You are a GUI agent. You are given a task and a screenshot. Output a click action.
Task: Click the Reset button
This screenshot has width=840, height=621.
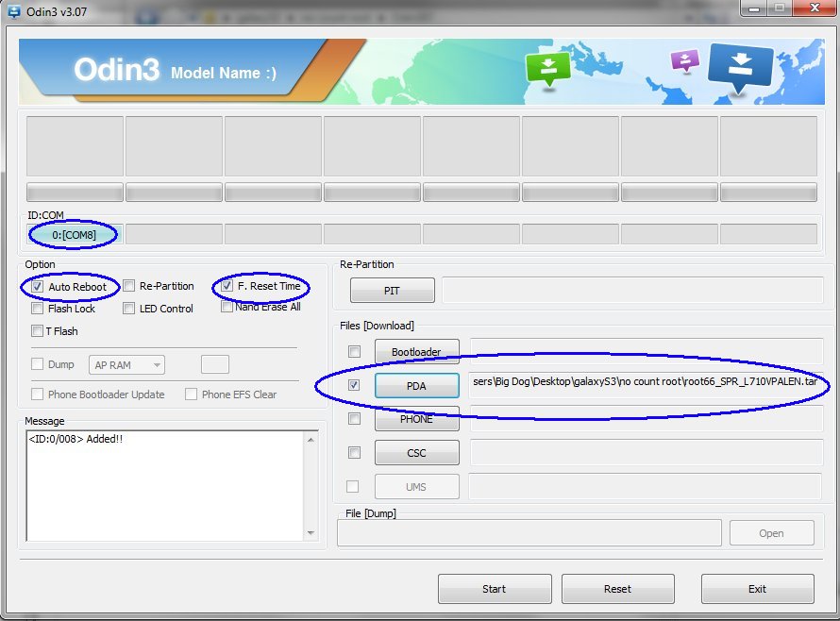617,589
